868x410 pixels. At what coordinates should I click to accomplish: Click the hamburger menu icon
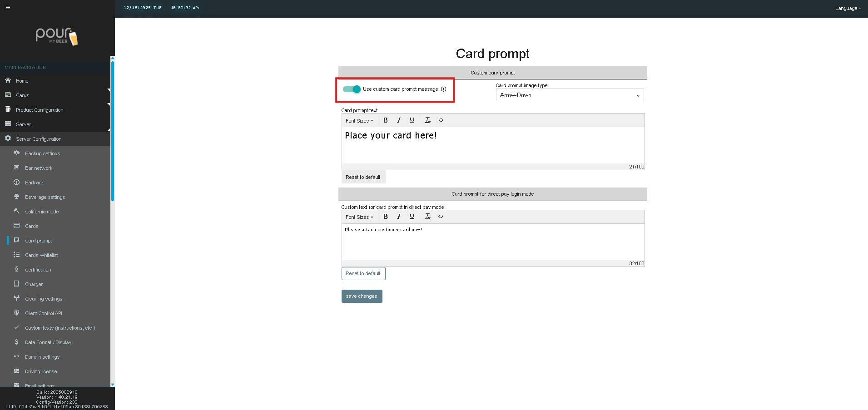click(8, 8)
